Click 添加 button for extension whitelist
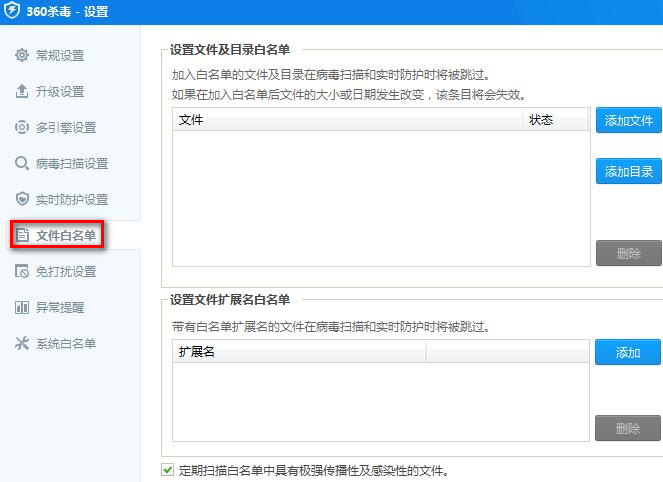The height and width of the screenshot is (482, 663). [x=628, y=352]
